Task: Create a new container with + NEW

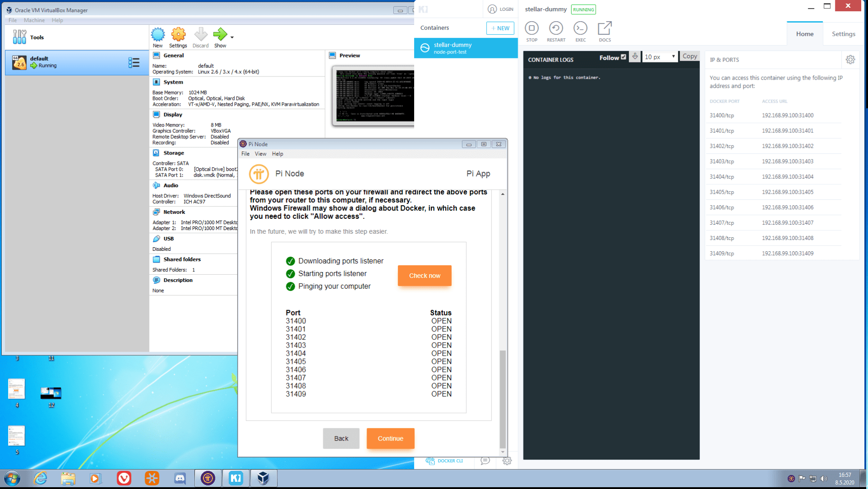Action: click(500, 28)
